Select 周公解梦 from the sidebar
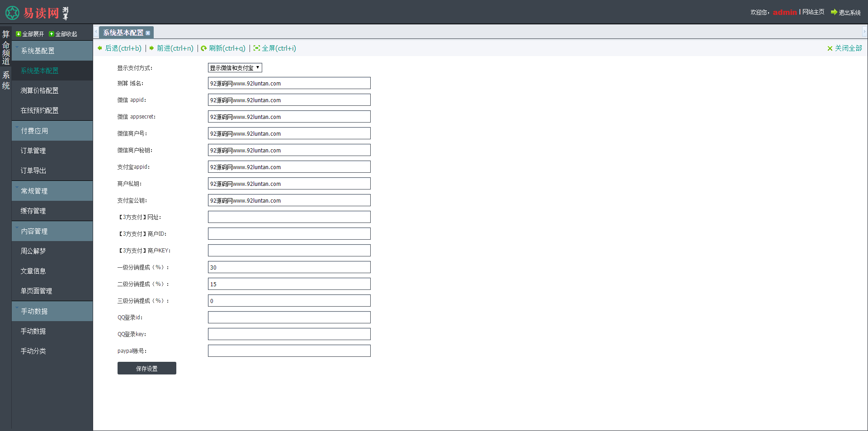This screenshot has width=868, height=431. (x=33, y=251)
